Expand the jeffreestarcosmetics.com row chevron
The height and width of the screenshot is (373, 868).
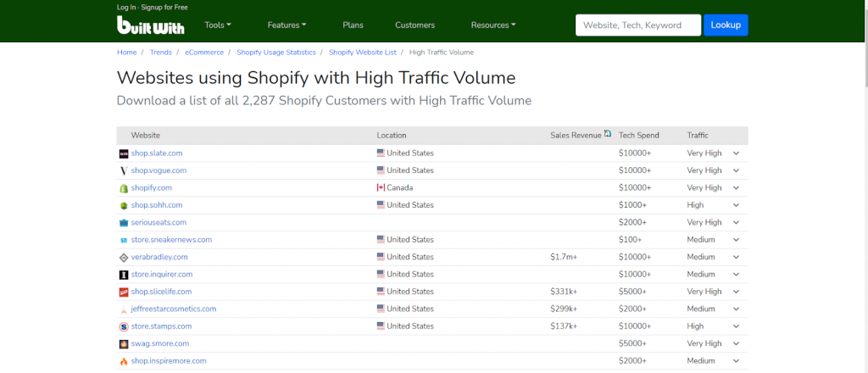pyautogui.click(x=737, y=309)
